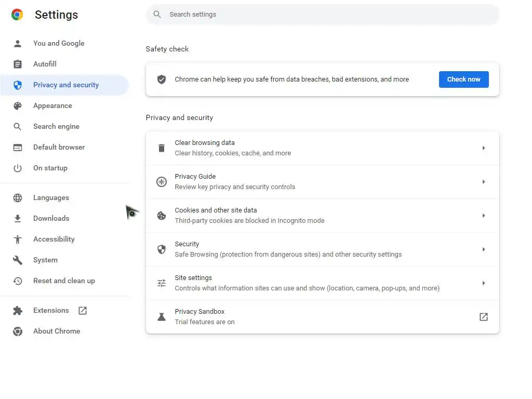Image resolution: width=532 pixels, height=399 pixels.
Task: Click the Autofill clipboard icon
Action: pos(18,64)
